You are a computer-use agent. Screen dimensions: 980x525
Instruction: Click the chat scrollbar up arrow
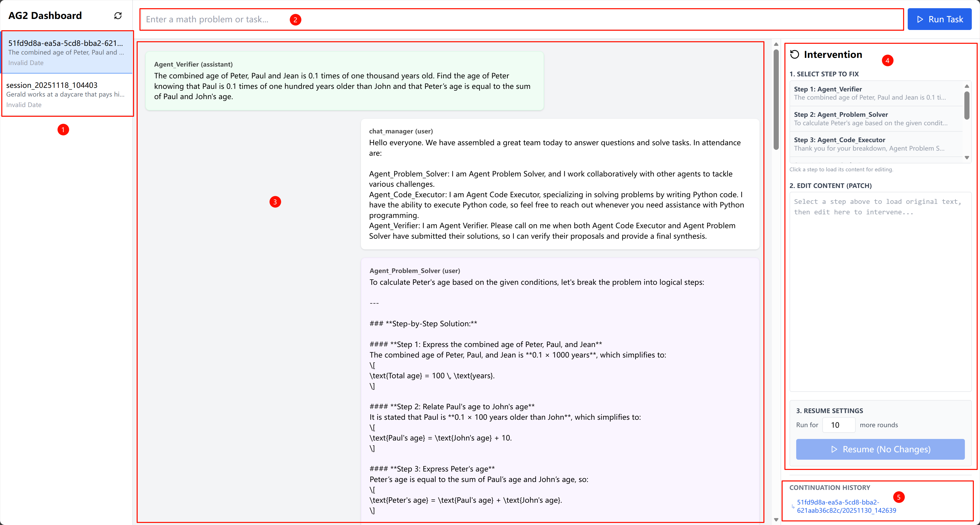pyautogui.click(x=776, y=45)
